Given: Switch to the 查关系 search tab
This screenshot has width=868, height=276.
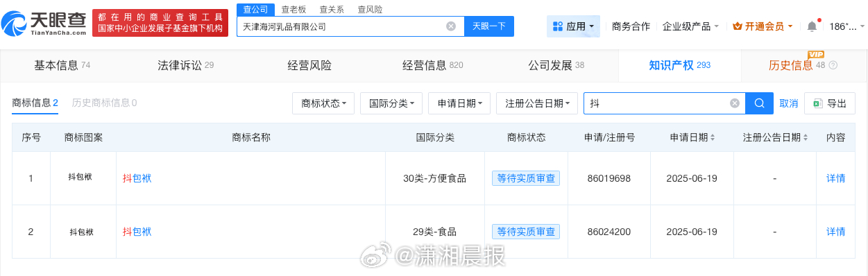Looking at the screenshot, I should 332,10.
